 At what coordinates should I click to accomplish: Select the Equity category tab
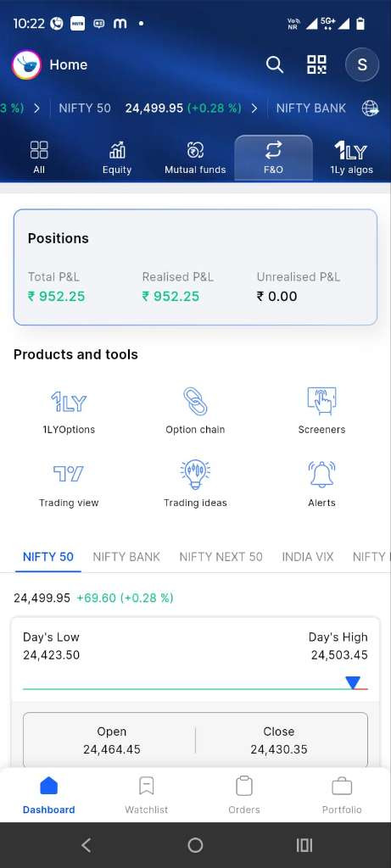pyautogui.click(x=117, y=158)
